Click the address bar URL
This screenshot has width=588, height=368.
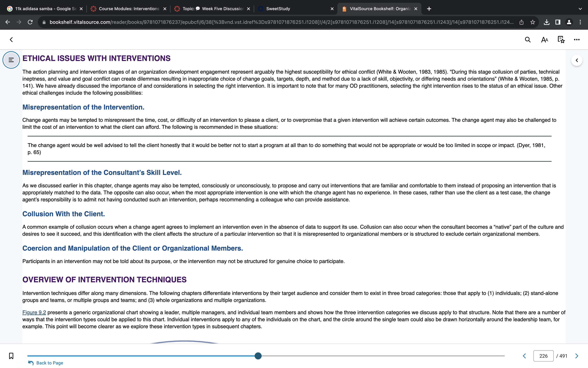coord(281,22)
